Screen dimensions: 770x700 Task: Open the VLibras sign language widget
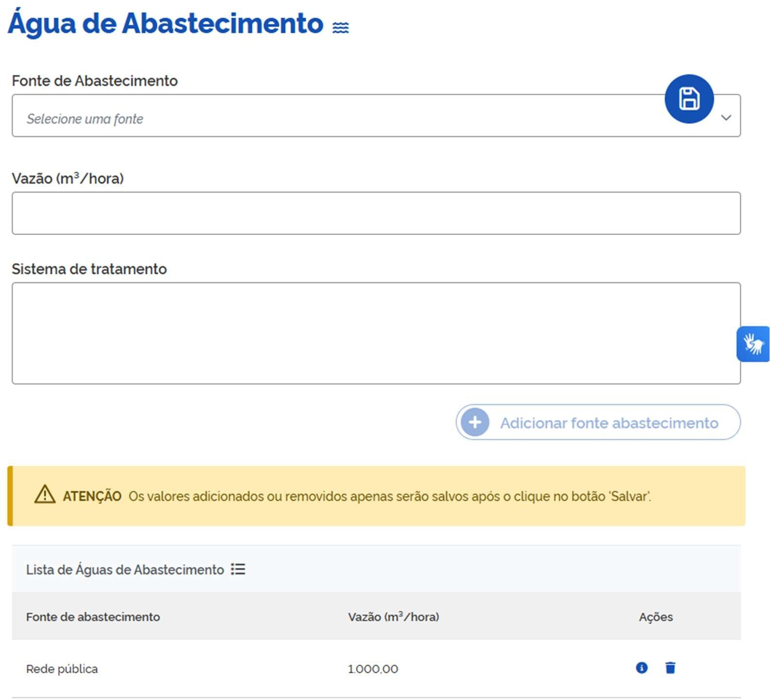[x=753, y=344]
